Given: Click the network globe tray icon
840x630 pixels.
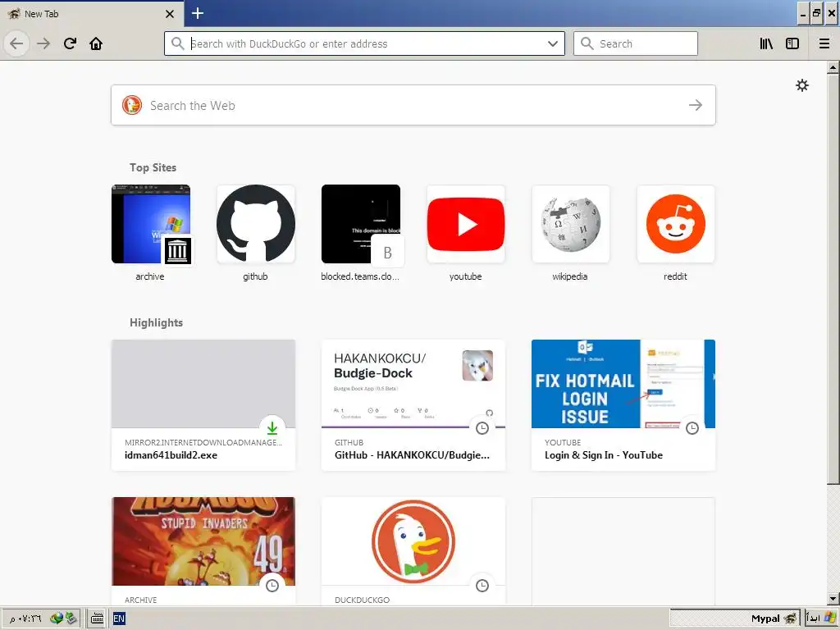Looking at the screenshot, I should pyautogui.click(x=57, y=619).
